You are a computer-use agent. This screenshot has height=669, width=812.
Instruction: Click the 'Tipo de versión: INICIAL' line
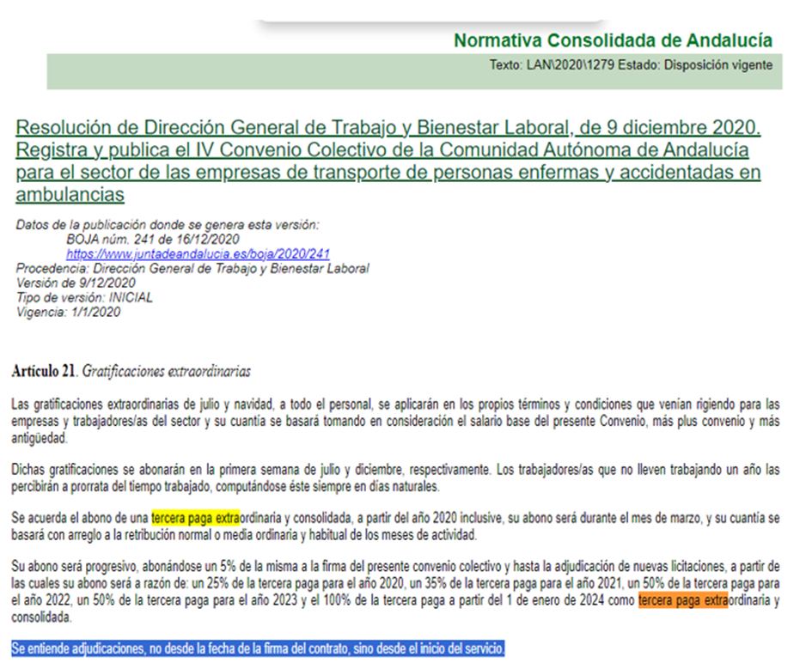click(84, 298)
